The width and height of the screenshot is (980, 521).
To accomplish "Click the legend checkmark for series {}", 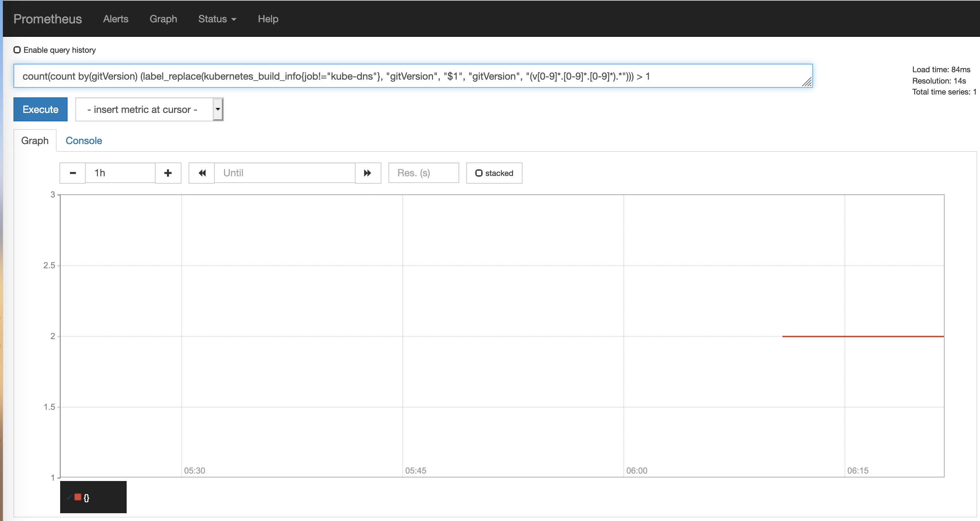I will click(69, 497).
